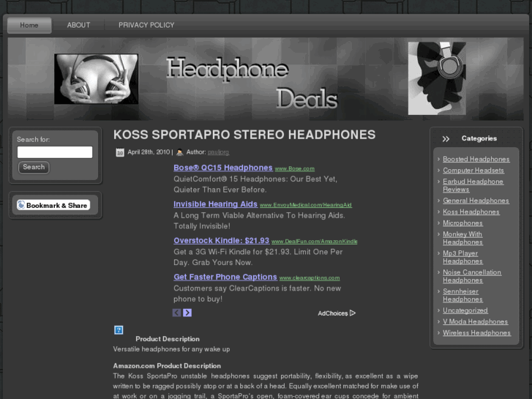Click the blue question mark image icon

click(x=119, y=330)
